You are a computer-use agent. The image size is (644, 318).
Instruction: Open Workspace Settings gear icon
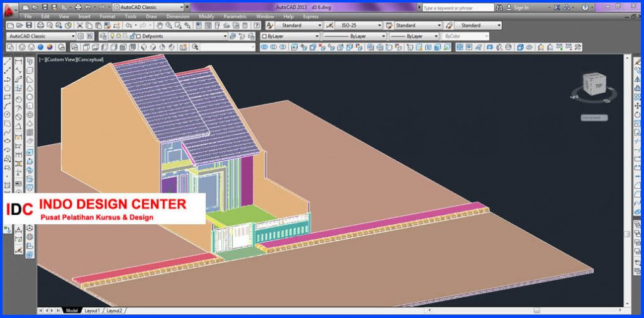point(80,36)
